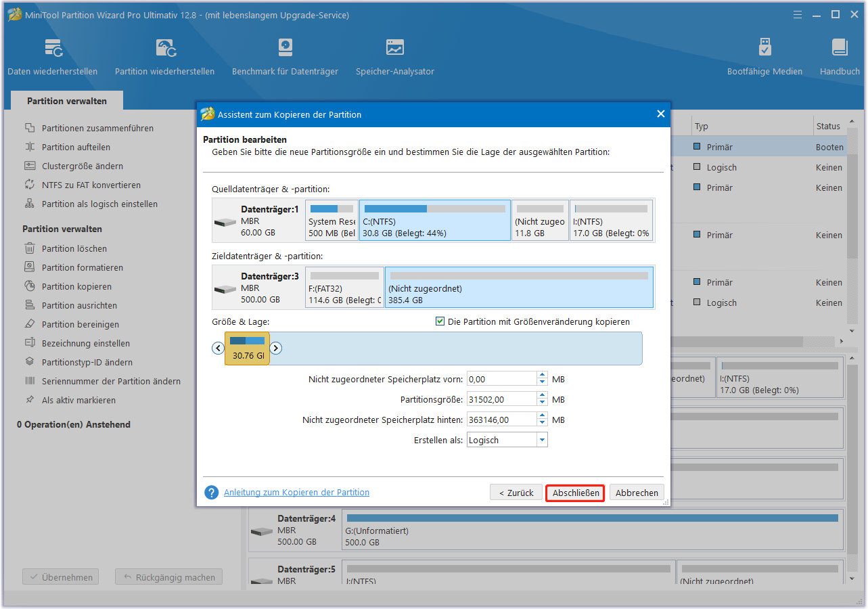Click 'Nicht zugeordneter Speicherplatz vorn' input field
Viewport: 868px width, 609px height.
click(502, 379)
